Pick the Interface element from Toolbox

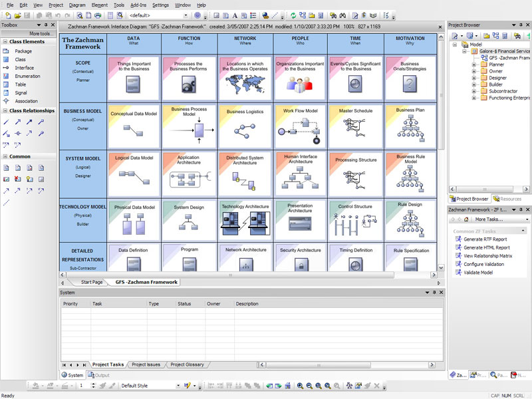(24, 68)
